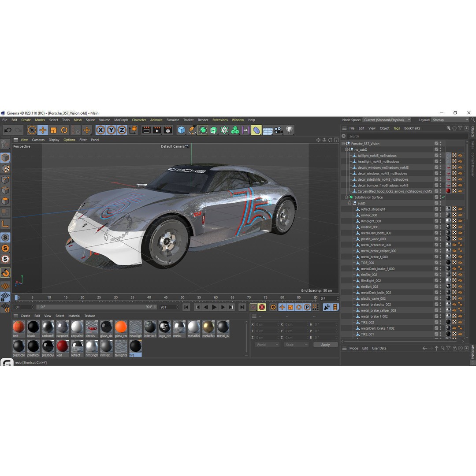Screen dimensions: 476x476
Task: Open the Extensions menu
Action: click(220, 120)
